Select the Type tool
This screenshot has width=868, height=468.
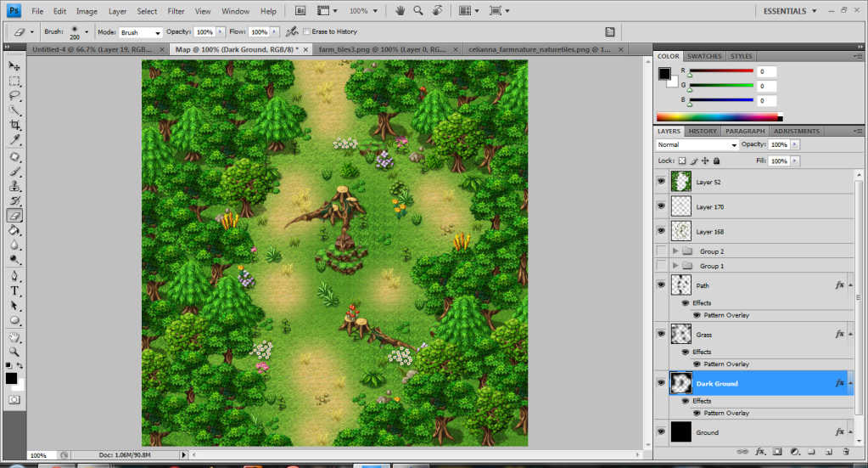pyautogui.click(x=14, y=290)
